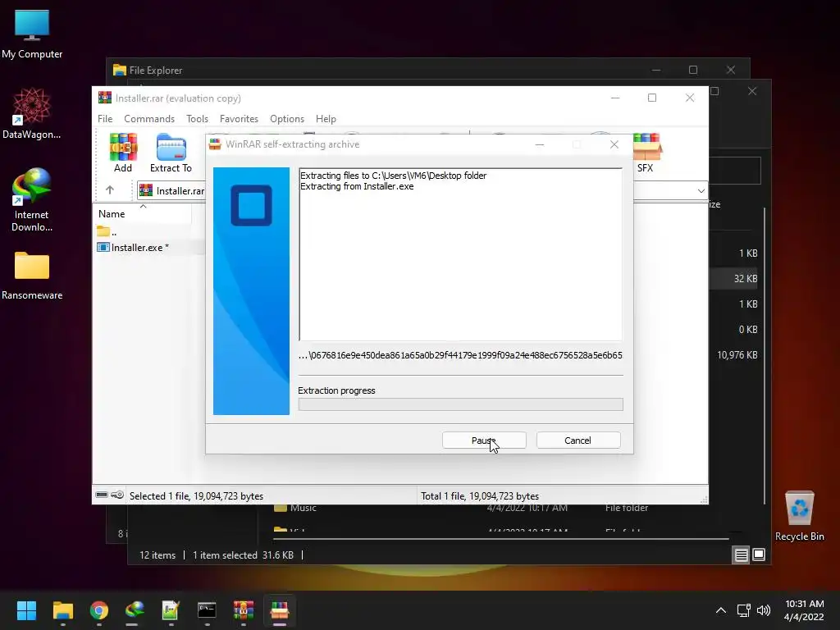Image resolution: width=840 pixels, height=630 pixels.
Task: Click the extraction progress bar
Action: (461, 404)
